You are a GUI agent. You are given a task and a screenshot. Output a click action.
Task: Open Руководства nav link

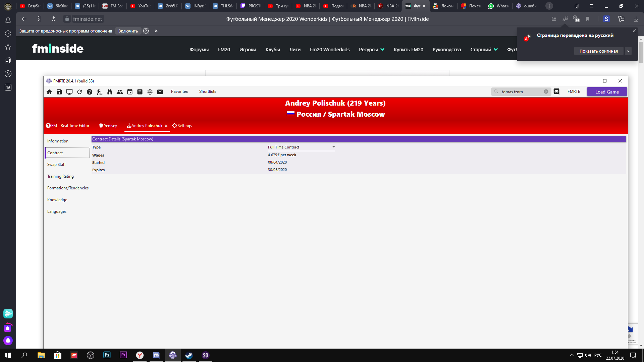[446, 50]
